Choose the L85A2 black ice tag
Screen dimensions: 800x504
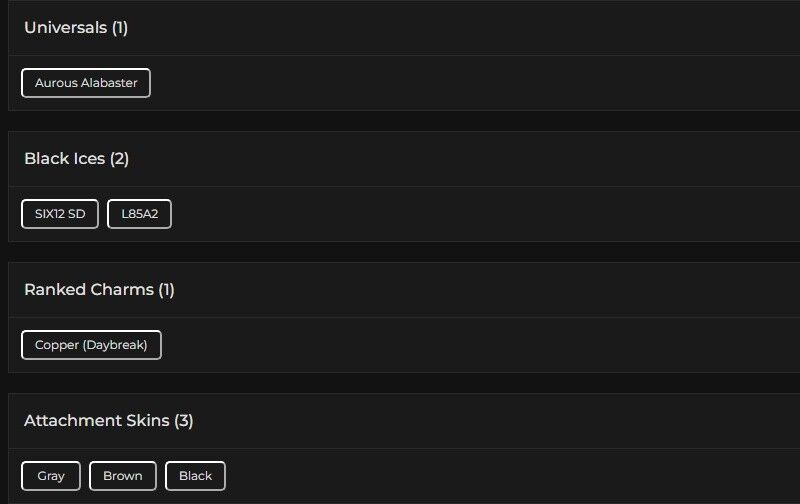[x=139, y=214]
